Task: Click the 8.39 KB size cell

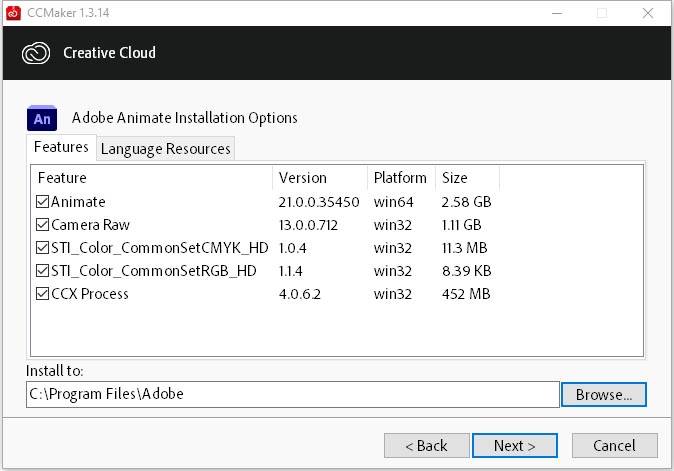Action: (x=466, y=271)
